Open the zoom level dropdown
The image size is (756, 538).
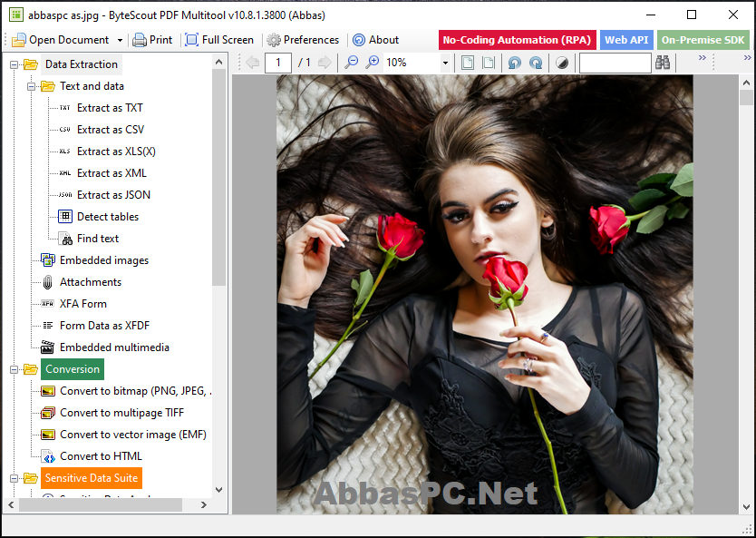pyautogui.click(x=445, y=63)
